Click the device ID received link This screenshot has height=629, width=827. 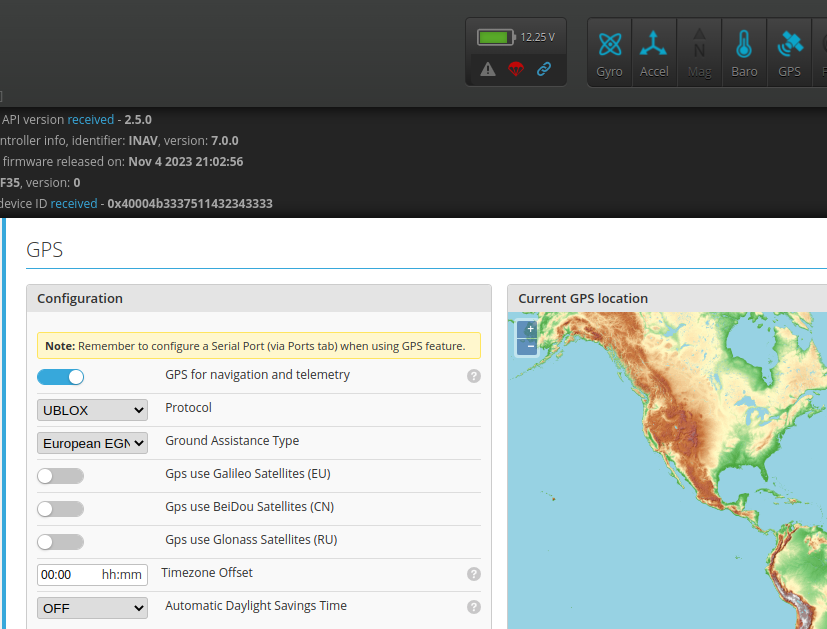point(74,203)
